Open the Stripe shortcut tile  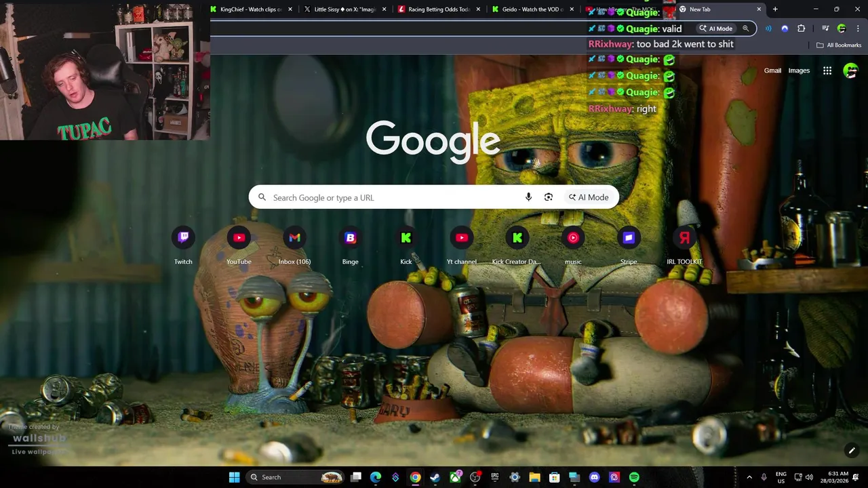(x=629, y=246)
